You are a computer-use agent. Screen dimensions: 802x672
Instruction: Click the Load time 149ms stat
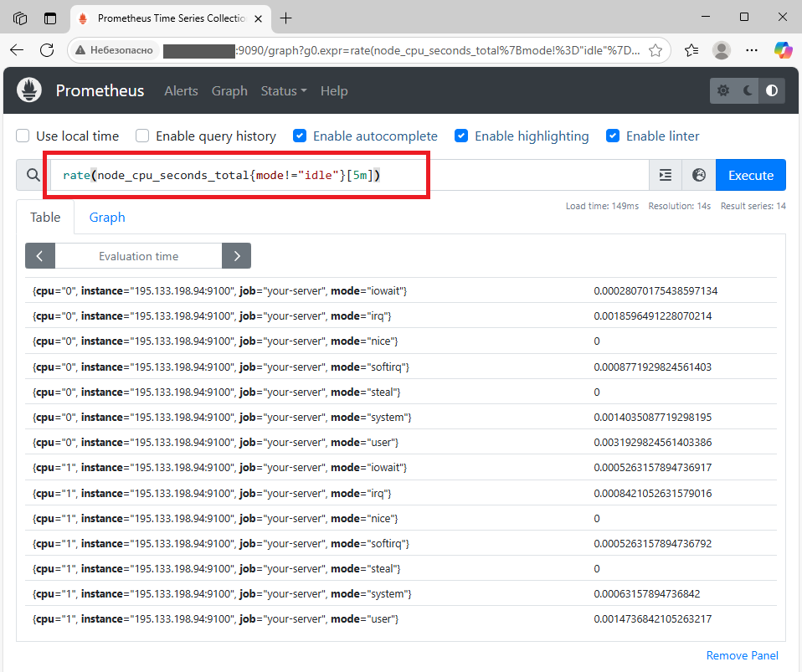[x=602, y=206]
